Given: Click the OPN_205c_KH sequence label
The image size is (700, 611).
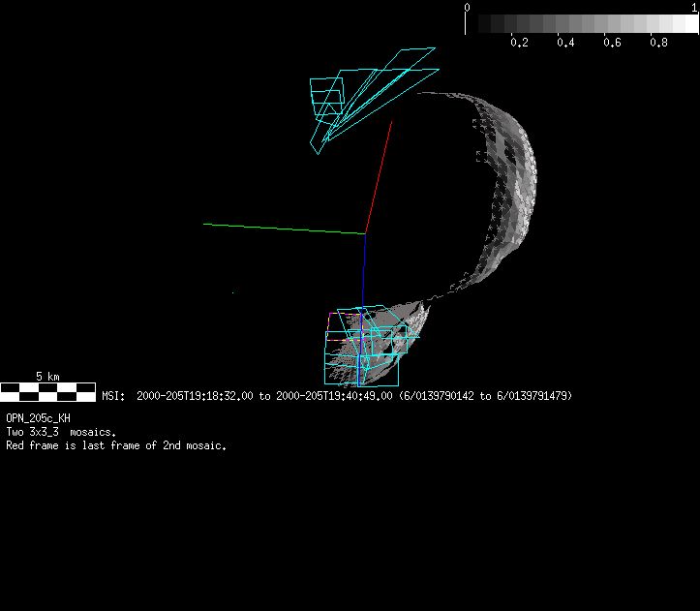Looking at the screenshot, I should 38,418.
